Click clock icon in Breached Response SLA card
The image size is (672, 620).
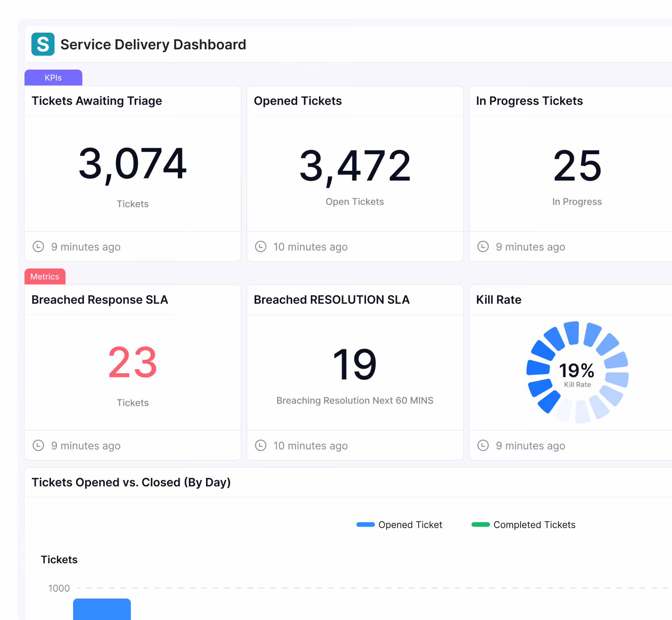(x=38, y=445)
